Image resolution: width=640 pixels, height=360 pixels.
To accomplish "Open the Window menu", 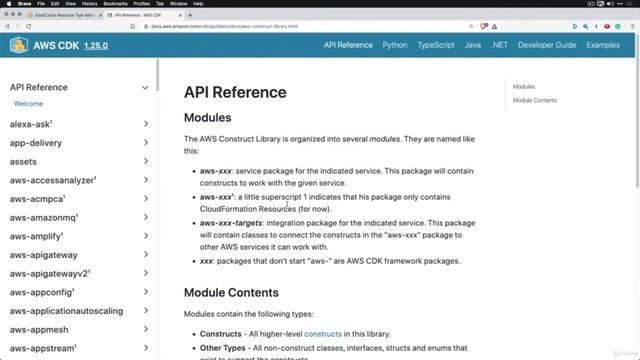I will [178, 4].
